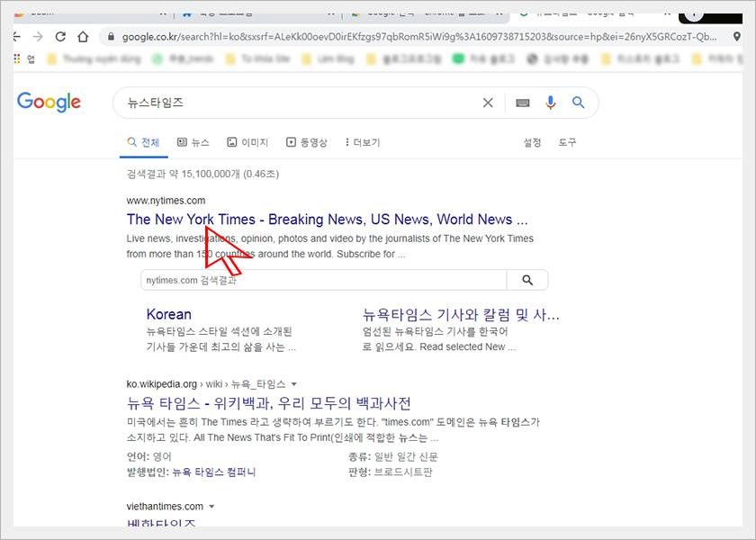This screenshot has width=756, height=540.
Task: Expand the viethantimes.com result dropdown arrow
Action: pyautogui.click(x=211, y=507)
